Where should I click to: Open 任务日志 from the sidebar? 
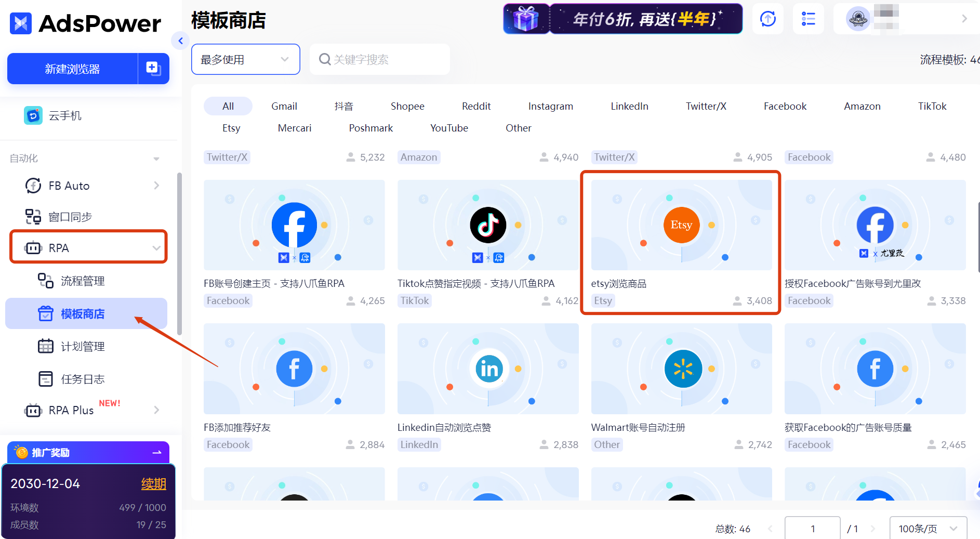(83, 379)
